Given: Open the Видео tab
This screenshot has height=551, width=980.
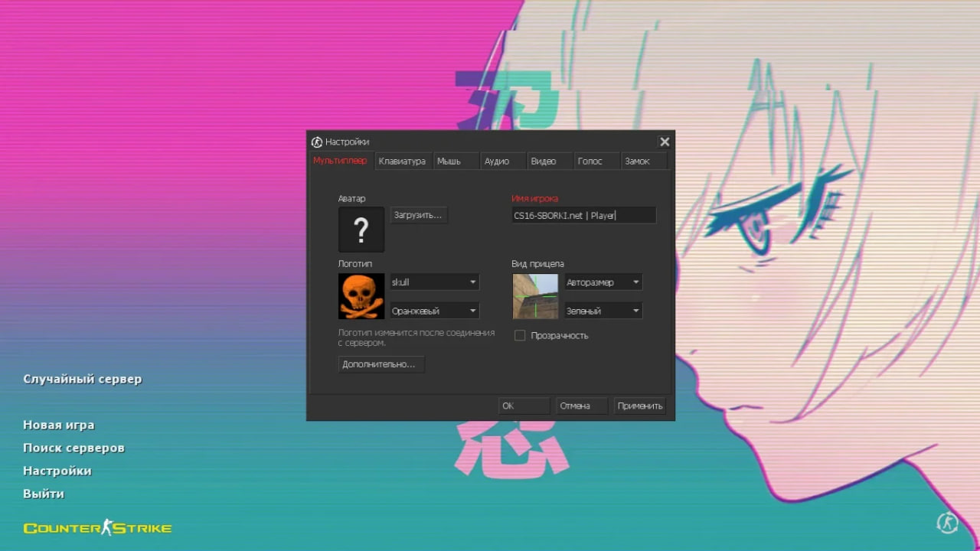Looking at the screenshot, I should coord(544,161).
